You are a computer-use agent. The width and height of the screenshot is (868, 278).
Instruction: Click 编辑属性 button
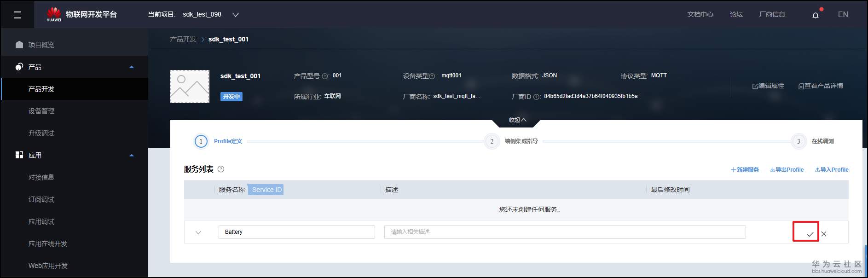[x=768, y=86]
